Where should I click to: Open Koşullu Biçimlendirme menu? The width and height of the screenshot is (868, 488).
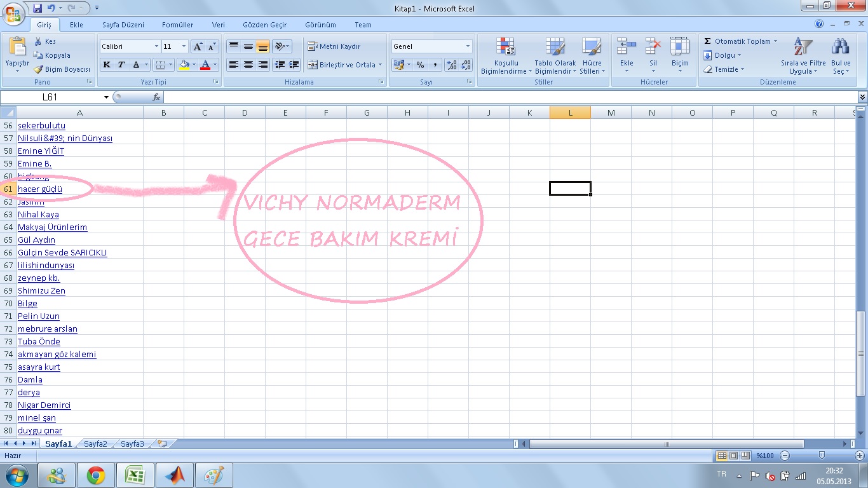click(x=506, y=56)
